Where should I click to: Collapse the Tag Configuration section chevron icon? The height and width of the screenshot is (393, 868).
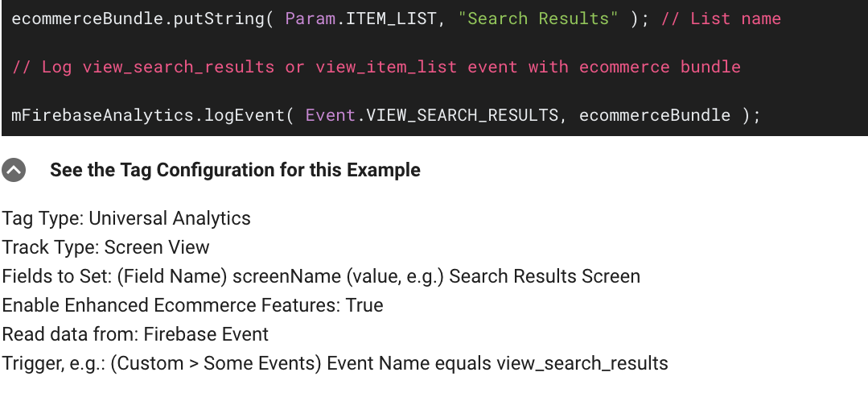click(x=14, y=170)
